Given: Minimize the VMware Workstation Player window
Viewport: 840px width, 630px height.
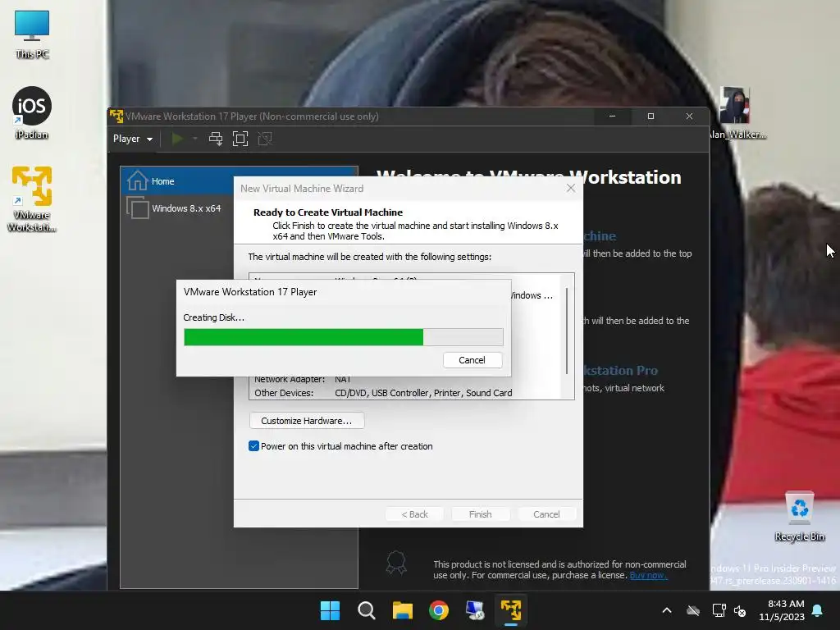Looking at the screenshot, I should click(612, 116).
